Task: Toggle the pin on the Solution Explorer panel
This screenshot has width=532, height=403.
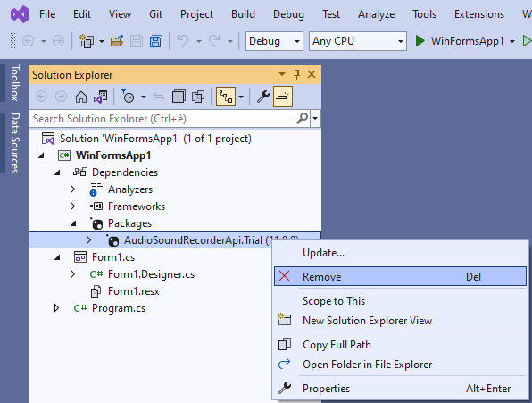Action: click(x=296, y=74)
